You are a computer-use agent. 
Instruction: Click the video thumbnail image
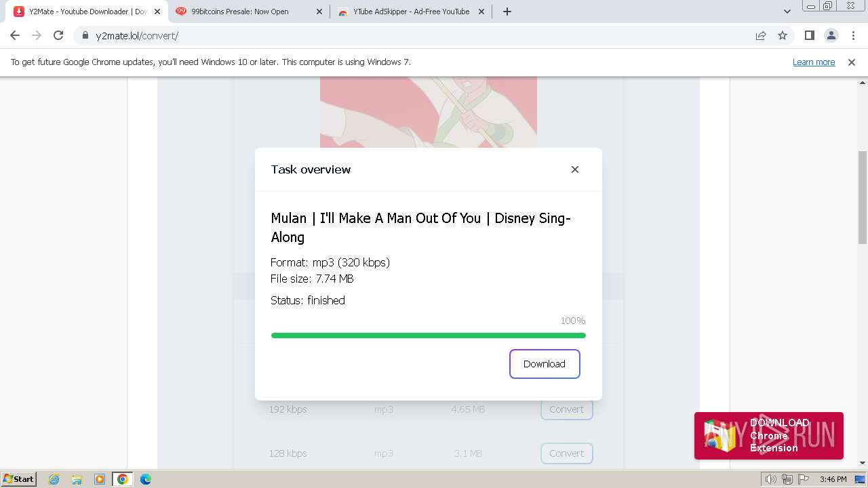[x=428, y=112]
